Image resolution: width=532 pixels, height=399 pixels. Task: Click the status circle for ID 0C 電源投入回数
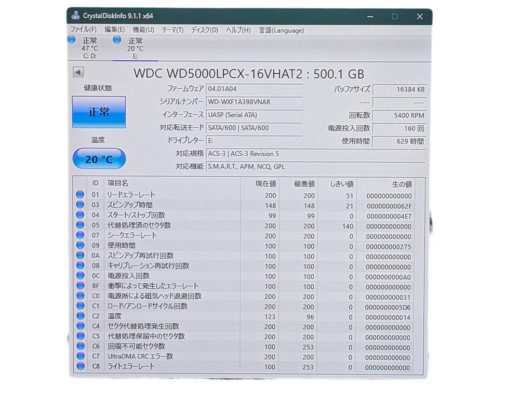coord(80,275)
